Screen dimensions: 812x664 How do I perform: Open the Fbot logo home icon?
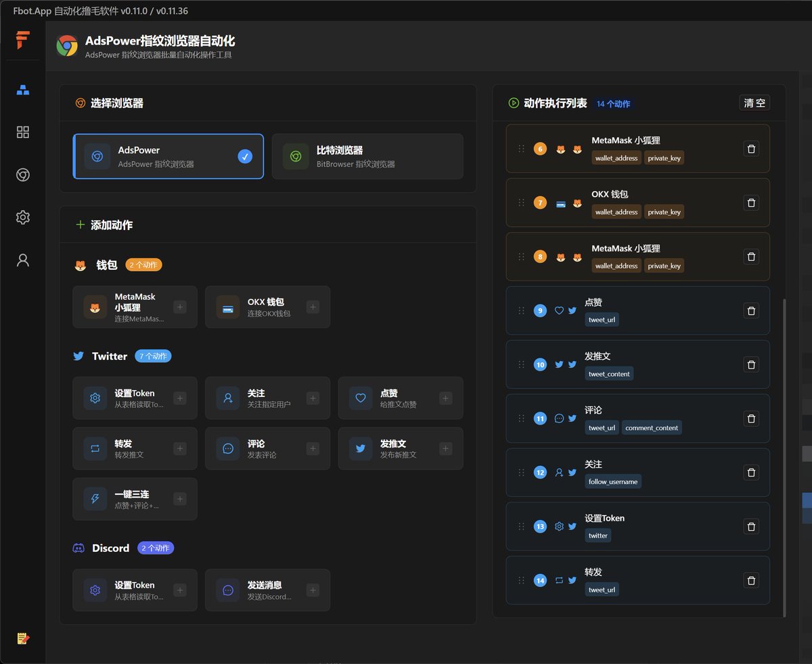click(x=23, y=40)
